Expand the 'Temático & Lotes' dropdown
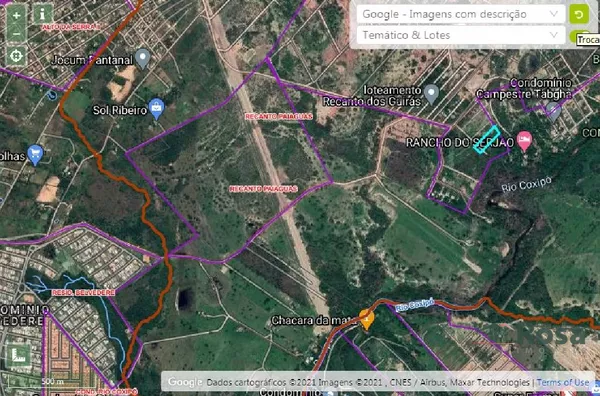The width and height of the screenshot is (600, 396). 461,35
